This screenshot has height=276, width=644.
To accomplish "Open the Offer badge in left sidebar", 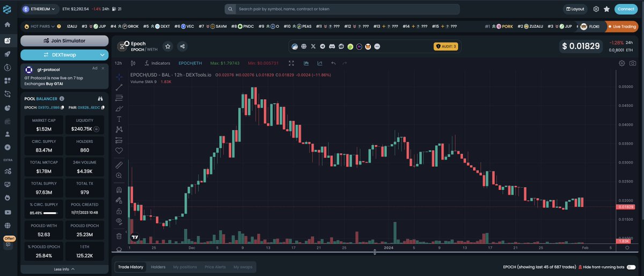I will 9,238.
